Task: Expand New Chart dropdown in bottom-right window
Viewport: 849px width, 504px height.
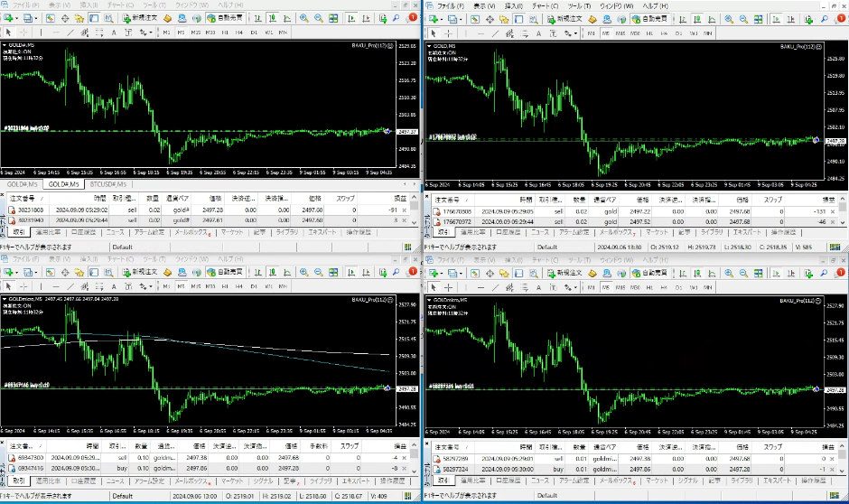Action: click(x=442, y=274)
